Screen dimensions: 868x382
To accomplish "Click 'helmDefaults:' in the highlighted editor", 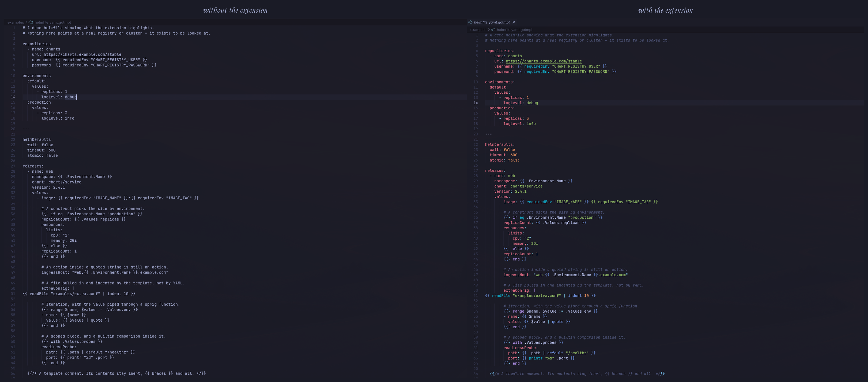I will point(500,144).
